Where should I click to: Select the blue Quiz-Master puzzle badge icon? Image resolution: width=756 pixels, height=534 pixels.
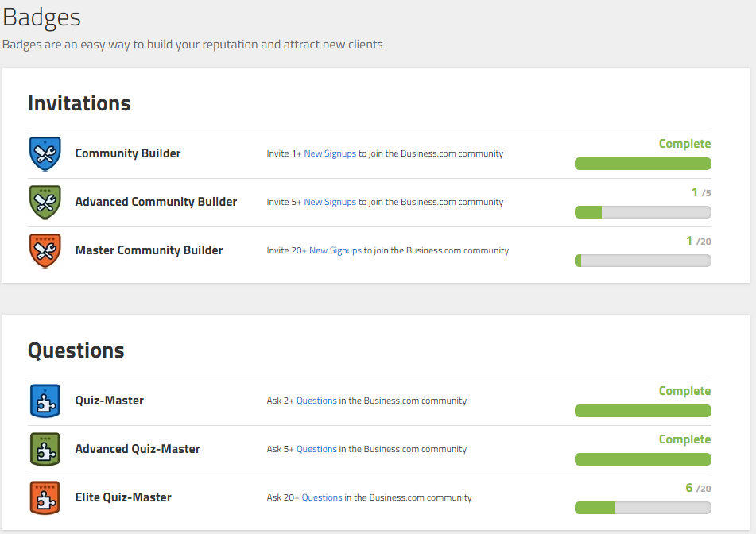[45, 400]
